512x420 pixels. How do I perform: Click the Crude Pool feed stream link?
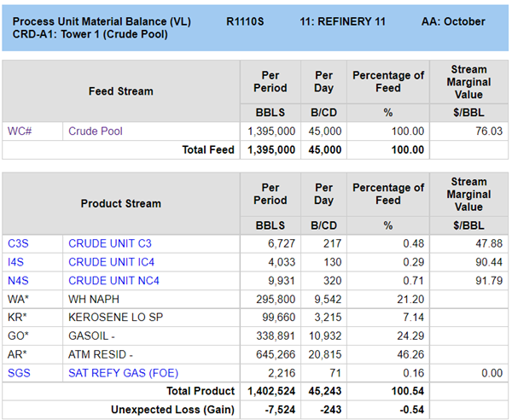click(x=96, y=131)
